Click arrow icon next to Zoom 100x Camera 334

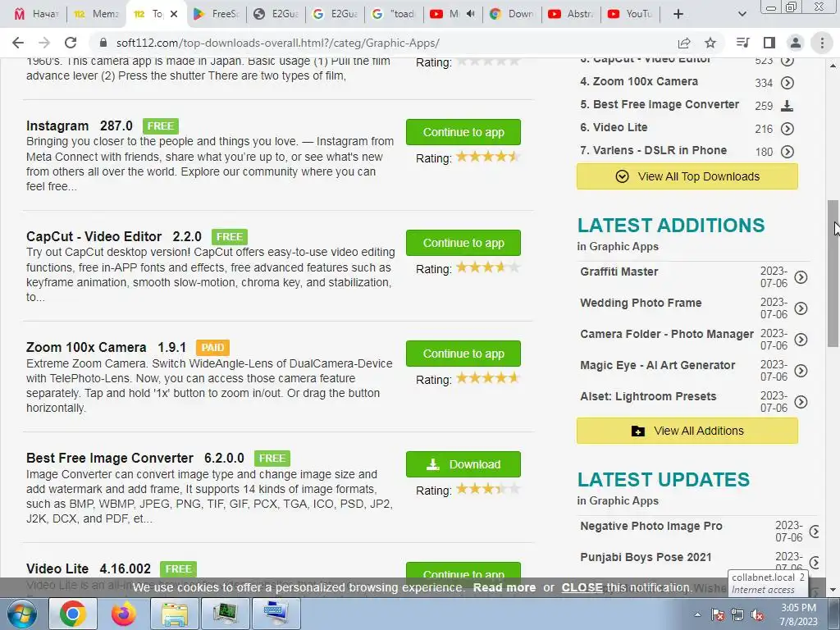coord(787,83)
